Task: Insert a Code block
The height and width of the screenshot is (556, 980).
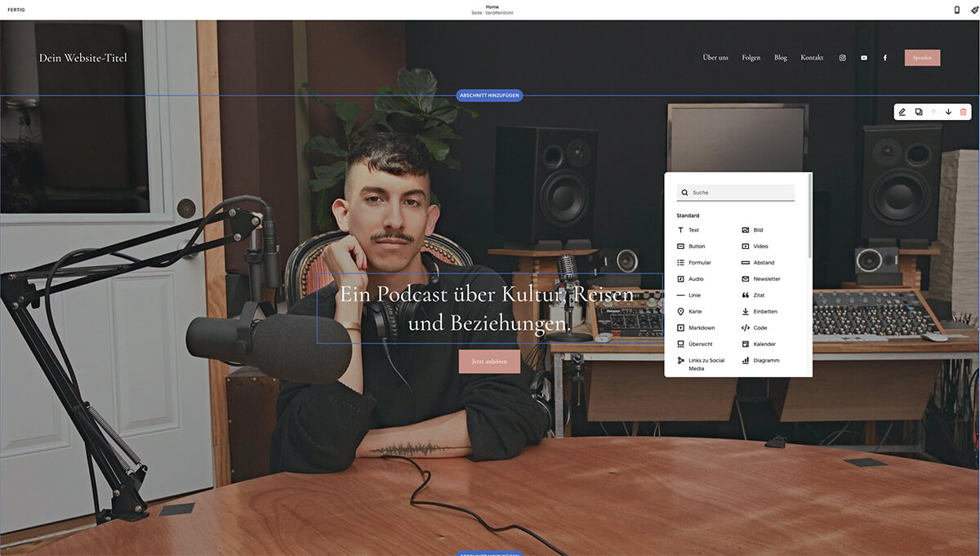Action: (x=755, y=328)
